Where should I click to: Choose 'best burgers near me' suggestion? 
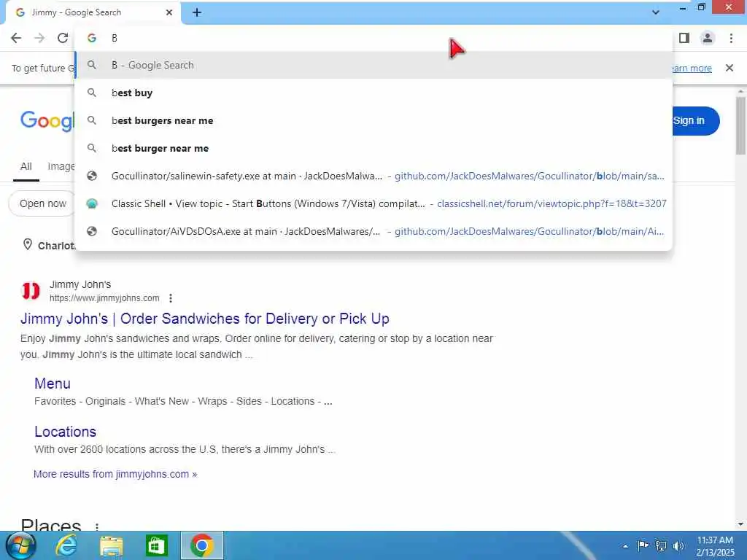[374, 120]
